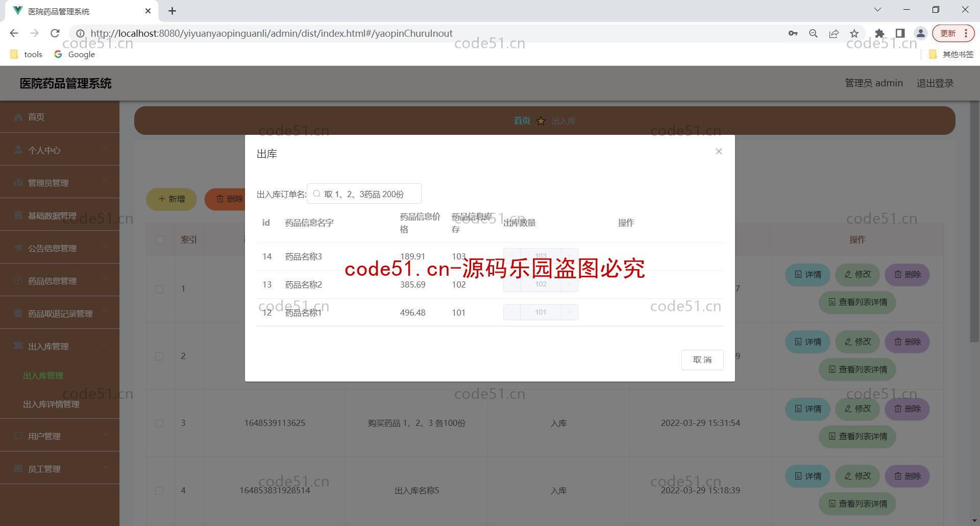Close the 医院药品管理系统 tab
Image resolution: width=980 pixels, height=526 pixels.
148,11
